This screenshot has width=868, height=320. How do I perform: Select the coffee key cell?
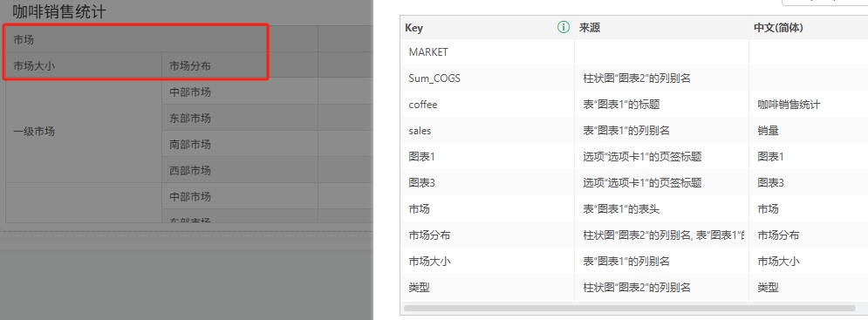click(488, 104)
